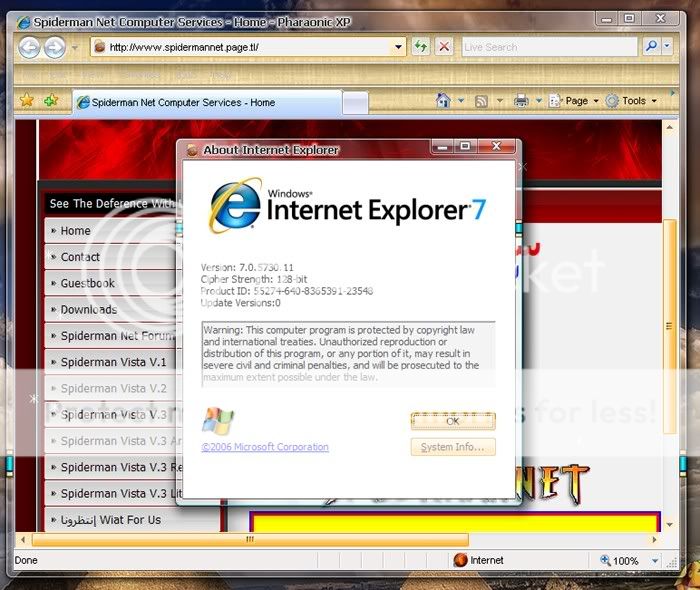
Task: Click the page icon in address bar
Action: point(100,46)
